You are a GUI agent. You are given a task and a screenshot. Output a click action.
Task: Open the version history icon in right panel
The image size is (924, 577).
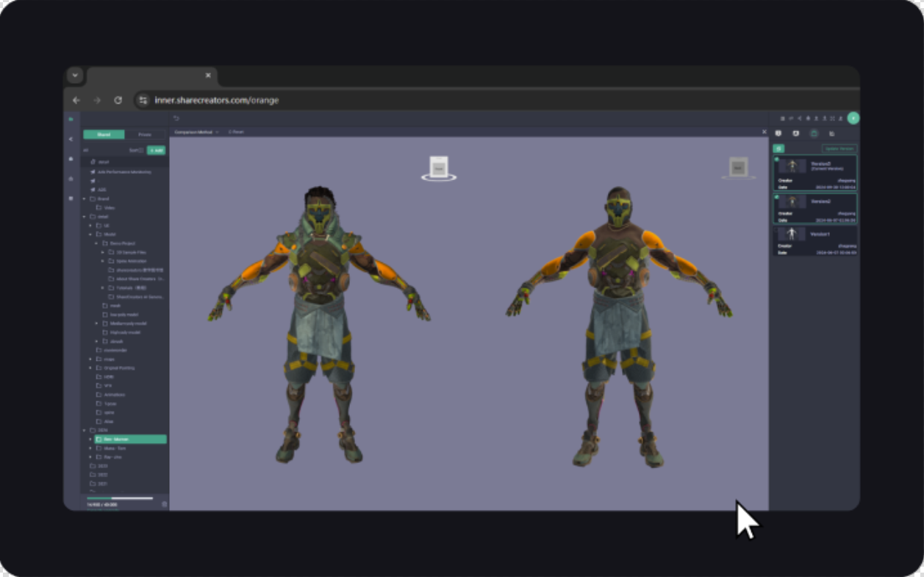814,134
